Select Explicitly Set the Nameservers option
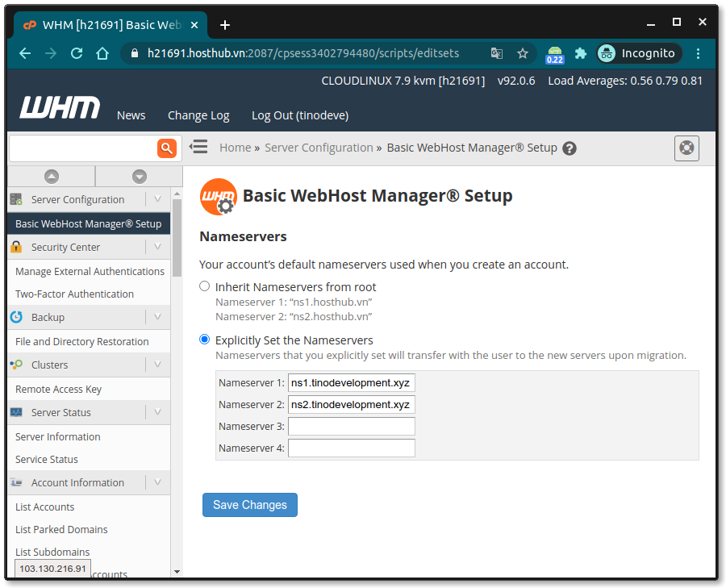726x588 pixels. pyautogui.click(x=204, y=340)
